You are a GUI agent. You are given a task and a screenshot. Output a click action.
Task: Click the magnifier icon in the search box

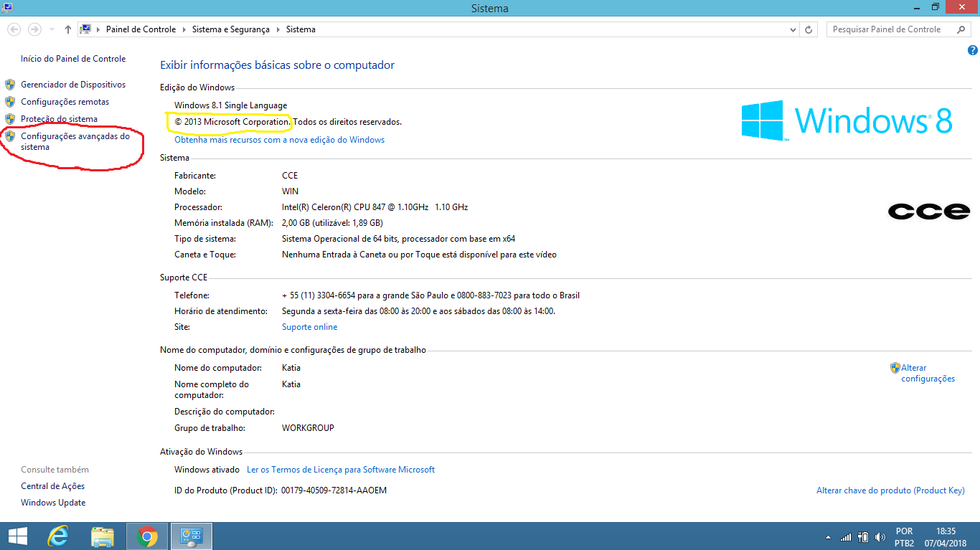pos(961,29)
